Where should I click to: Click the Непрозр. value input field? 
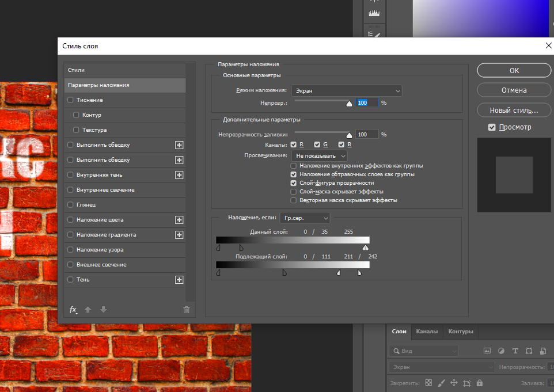click(x=367, y=103)
